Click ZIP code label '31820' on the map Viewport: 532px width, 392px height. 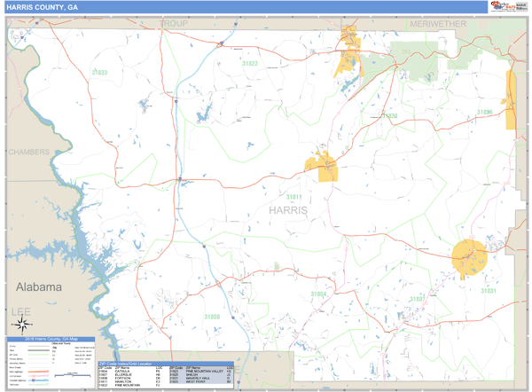(389, 115)
